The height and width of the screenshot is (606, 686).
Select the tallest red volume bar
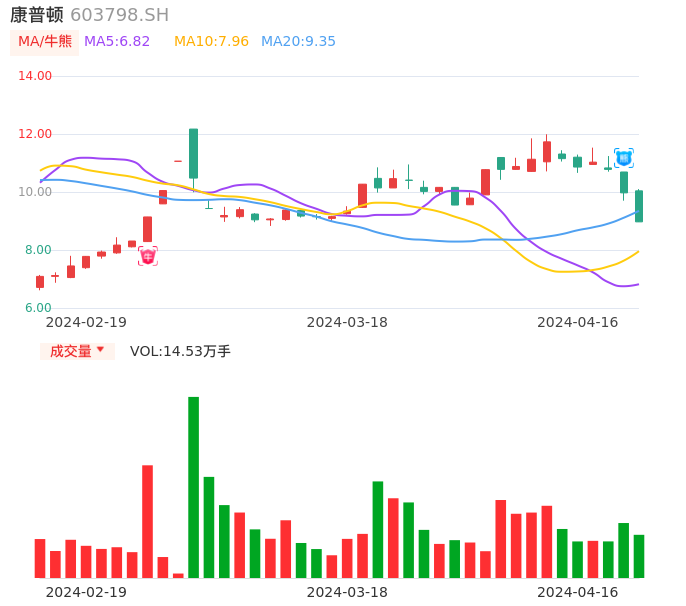pos(147,521)
